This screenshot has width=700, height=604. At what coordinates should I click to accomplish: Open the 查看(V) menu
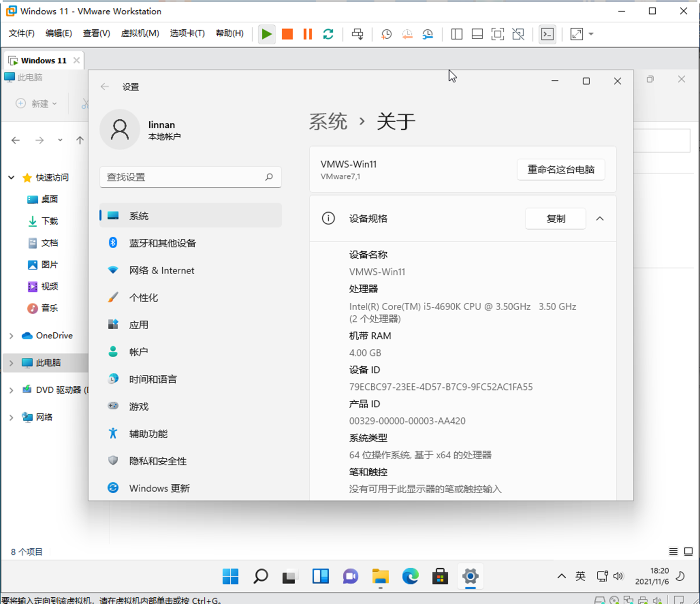click(96, 33)
